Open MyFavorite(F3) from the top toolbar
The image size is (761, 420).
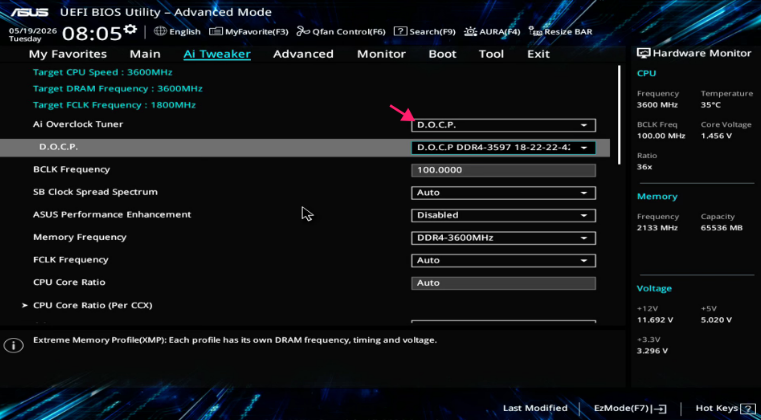[248, 32]
